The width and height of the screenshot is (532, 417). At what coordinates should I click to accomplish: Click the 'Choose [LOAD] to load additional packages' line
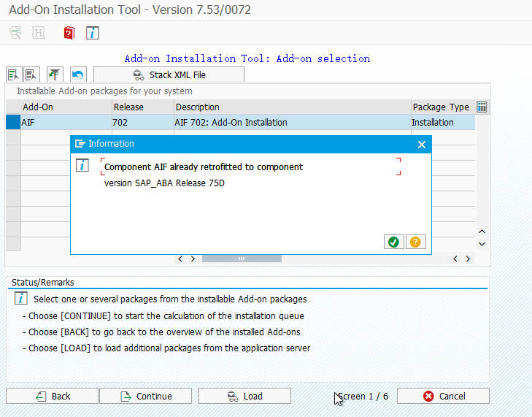[166, 348]
